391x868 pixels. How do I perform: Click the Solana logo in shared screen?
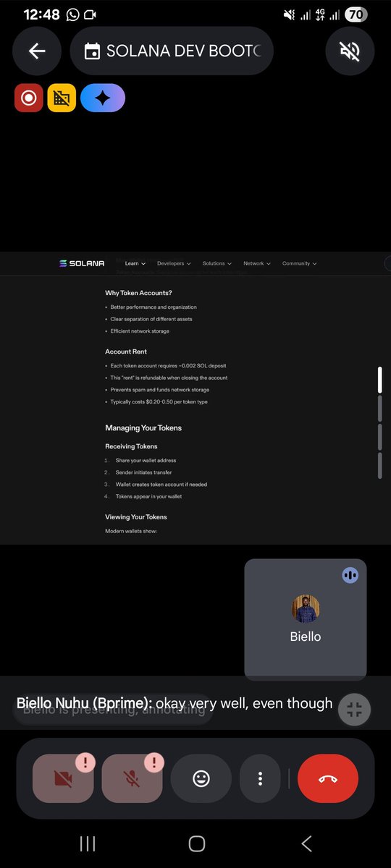coord(82,263)
